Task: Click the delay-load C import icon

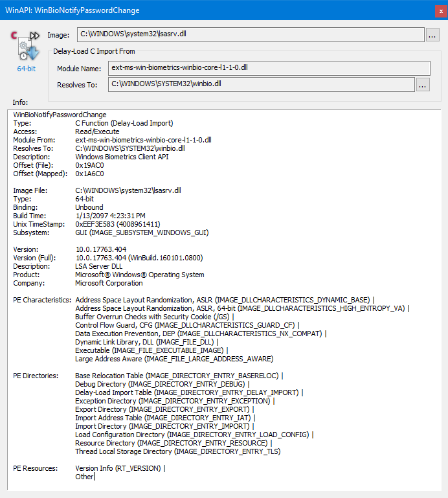Action: (x=25, y=45)
